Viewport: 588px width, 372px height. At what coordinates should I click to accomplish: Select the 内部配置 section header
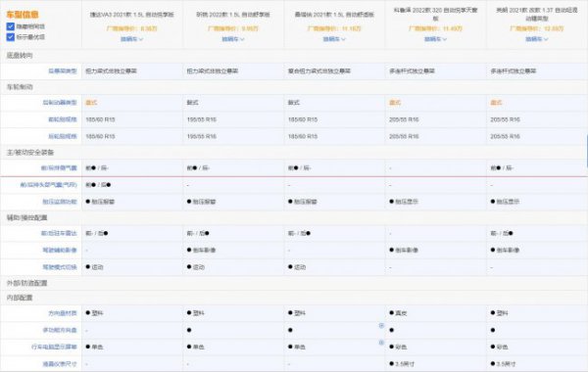pos(20,298)
